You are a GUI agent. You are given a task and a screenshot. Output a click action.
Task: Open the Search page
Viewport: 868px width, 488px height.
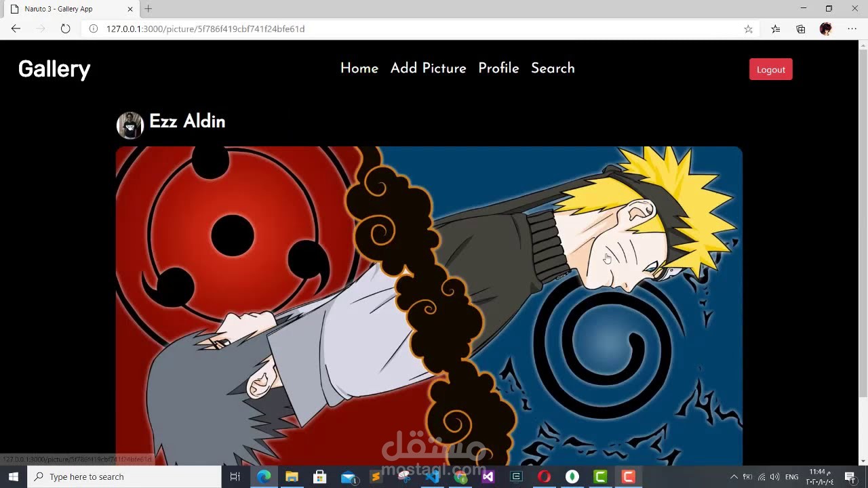coord(553,68)
